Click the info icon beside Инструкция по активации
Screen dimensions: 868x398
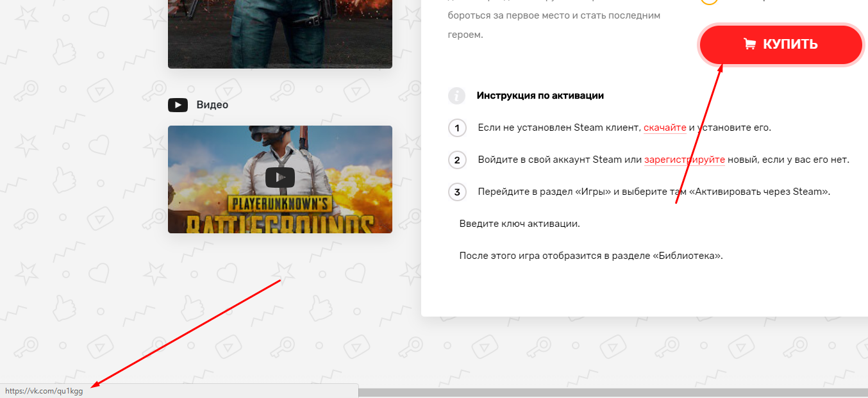pos(456,95)
